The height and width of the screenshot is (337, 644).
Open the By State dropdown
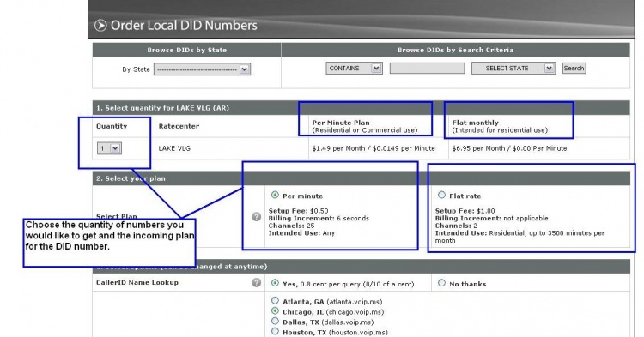(x=202, y=69)
